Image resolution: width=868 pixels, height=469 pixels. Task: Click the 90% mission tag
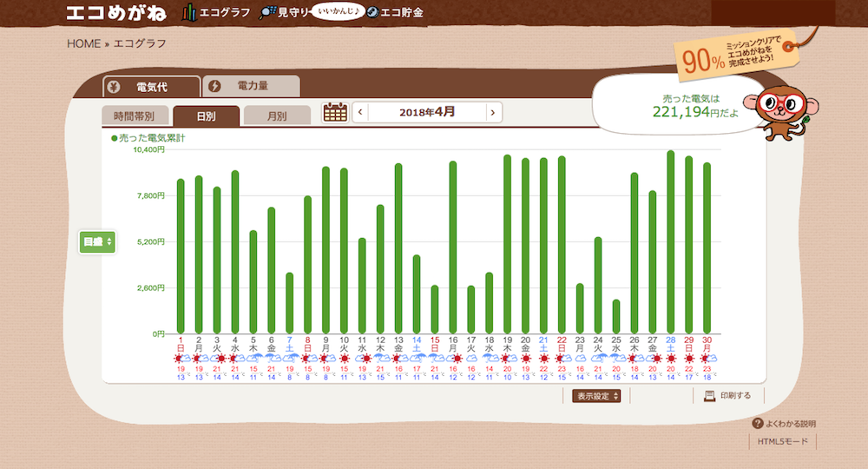[736, 56]
